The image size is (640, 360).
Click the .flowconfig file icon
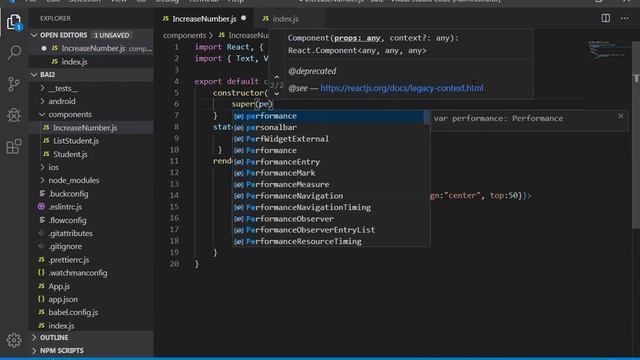(x=42, y=220)
